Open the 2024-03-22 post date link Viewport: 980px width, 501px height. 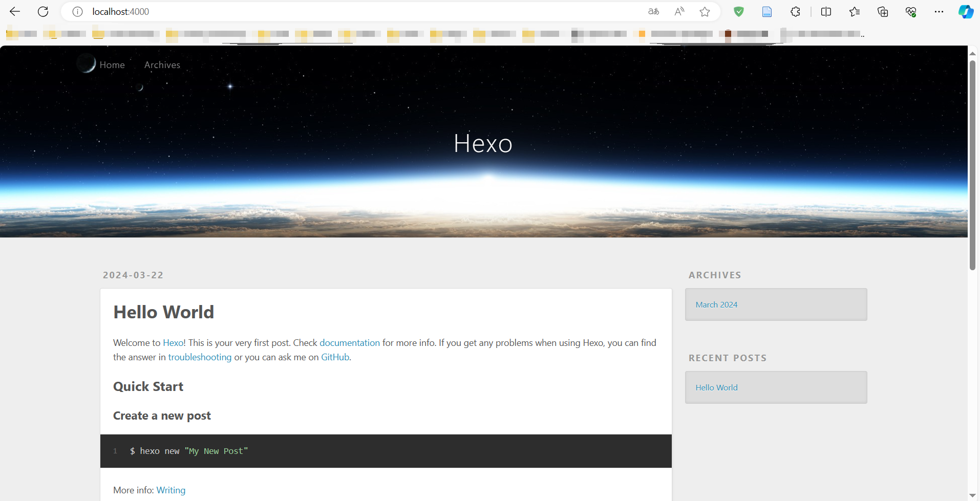[133, 275]
